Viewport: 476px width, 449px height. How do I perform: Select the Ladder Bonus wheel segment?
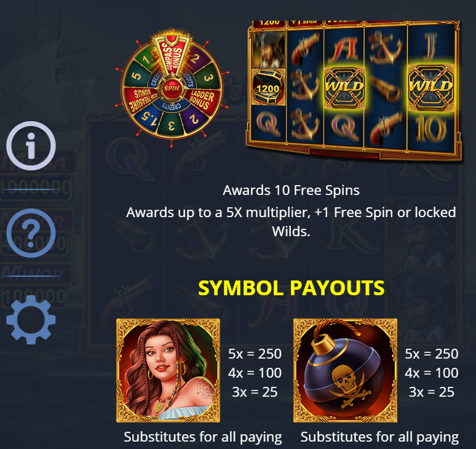[x=200, y=99]
